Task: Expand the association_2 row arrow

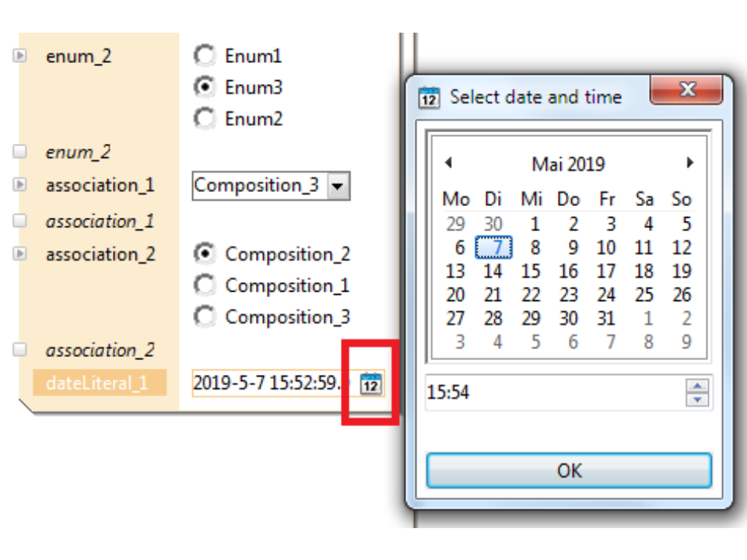Action: coord(20,254)
